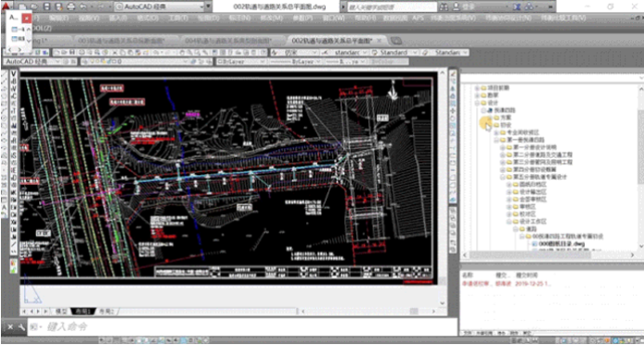Select the 初设 folder in project tree
This screenshot has height=345, width=644.
coord(506,125)
